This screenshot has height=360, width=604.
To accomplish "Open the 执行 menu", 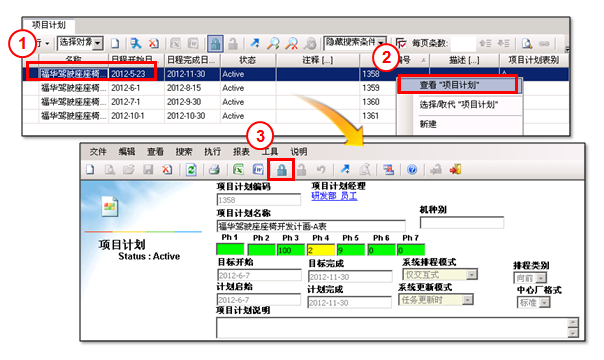I will pos(213,152).
